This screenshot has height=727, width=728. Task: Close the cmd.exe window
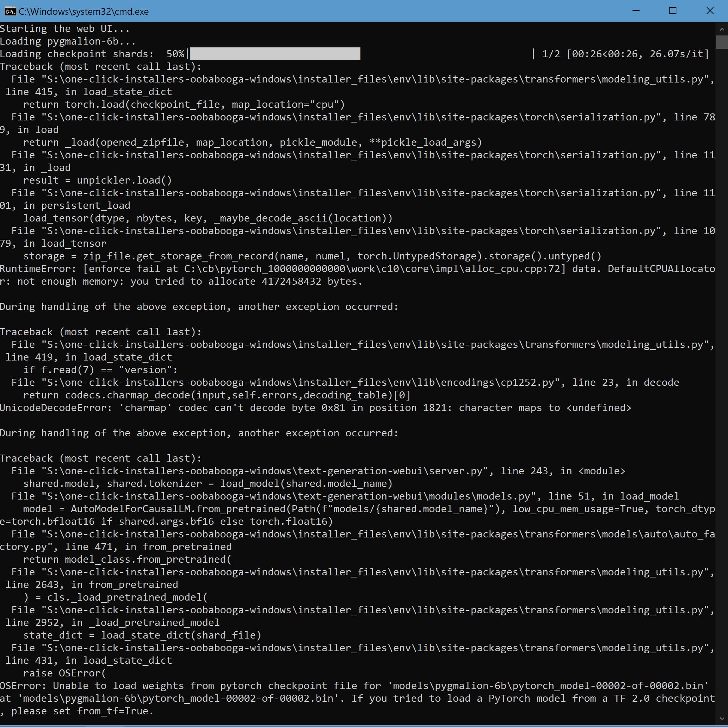point(710,11)
